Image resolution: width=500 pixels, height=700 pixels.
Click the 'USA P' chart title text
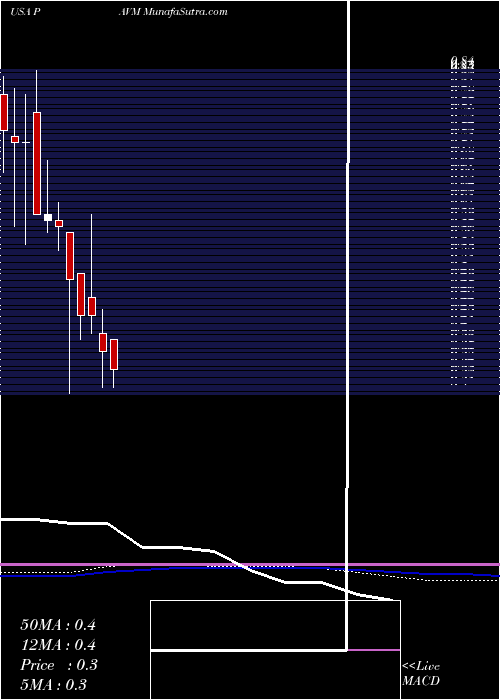(25, 12)
